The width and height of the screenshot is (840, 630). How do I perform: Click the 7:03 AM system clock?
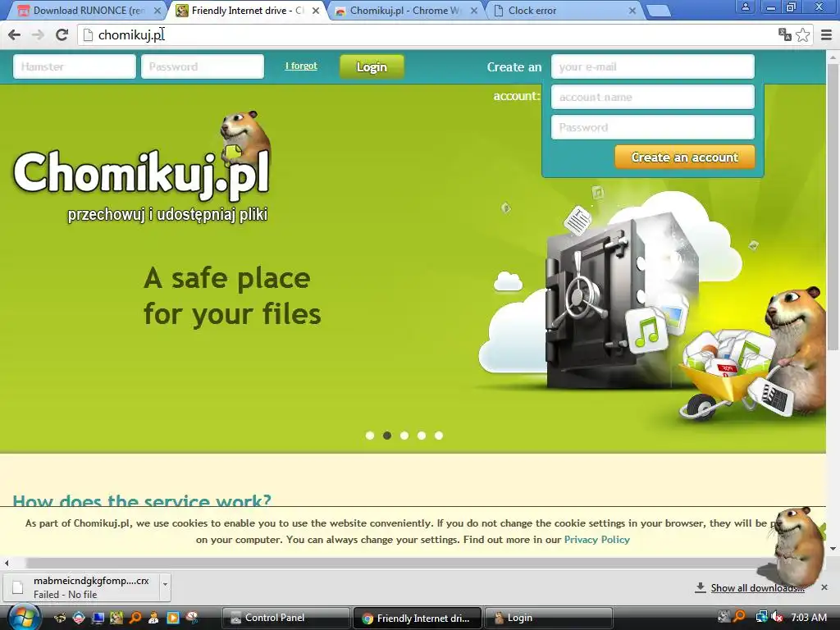(809, 617)
